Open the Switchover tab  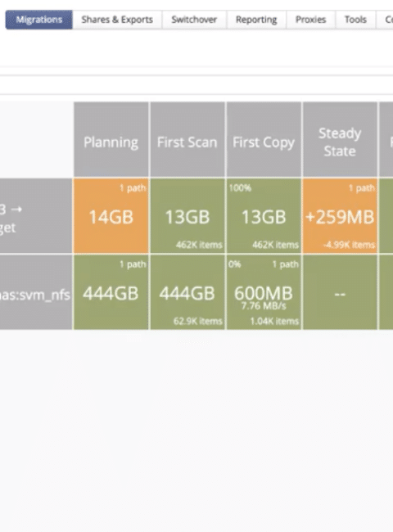(194, 20)
